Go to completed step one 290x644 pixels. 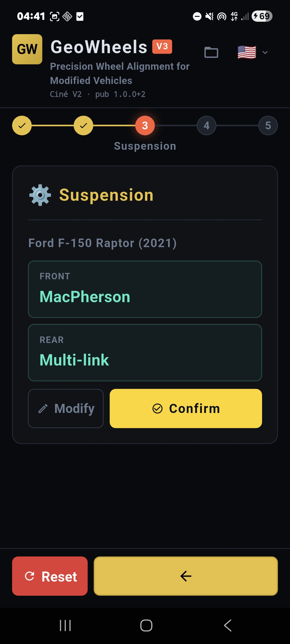[x=22, y=126]
